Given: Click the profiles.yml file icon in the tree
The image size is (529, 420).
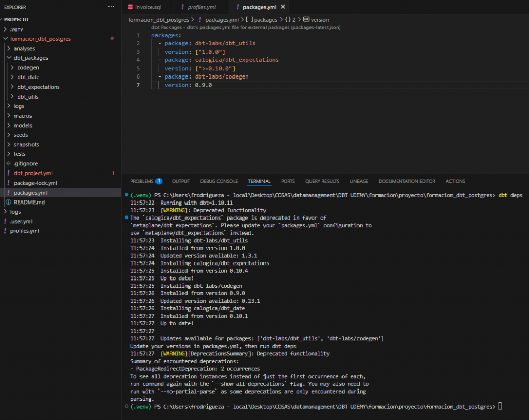Looking at the screenshot, I should 5,231.
